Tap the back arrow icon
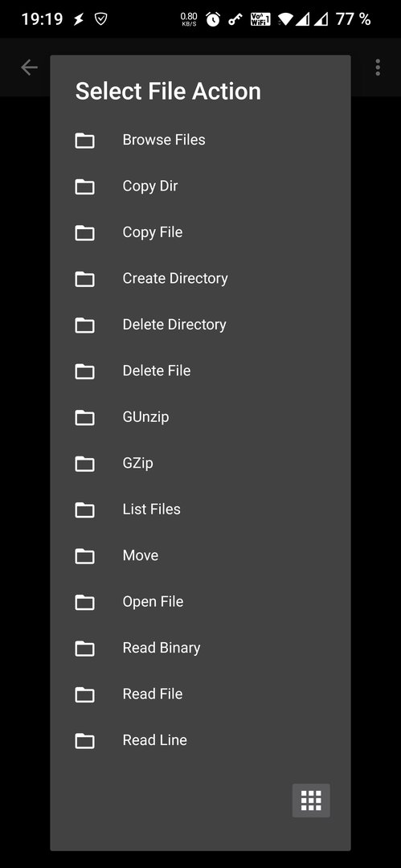The width and height of the screenshot is (401, 868). [29, 68]
